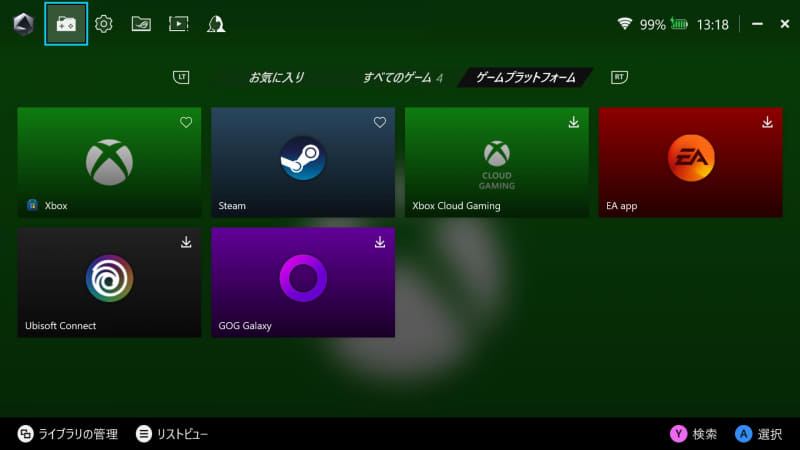Image resolution: width=800 pixels, height=450 pixels.
Task: Download Ubisoft Connect via download icon
Action: pos(186,242)
